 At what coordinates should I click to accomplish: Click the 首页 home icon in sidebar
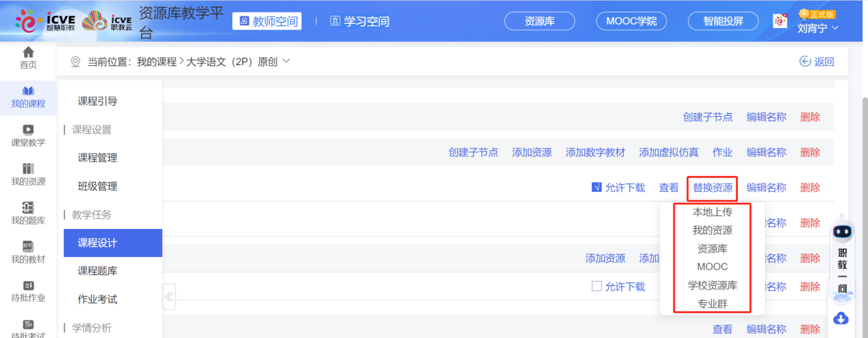pos(28,53)
